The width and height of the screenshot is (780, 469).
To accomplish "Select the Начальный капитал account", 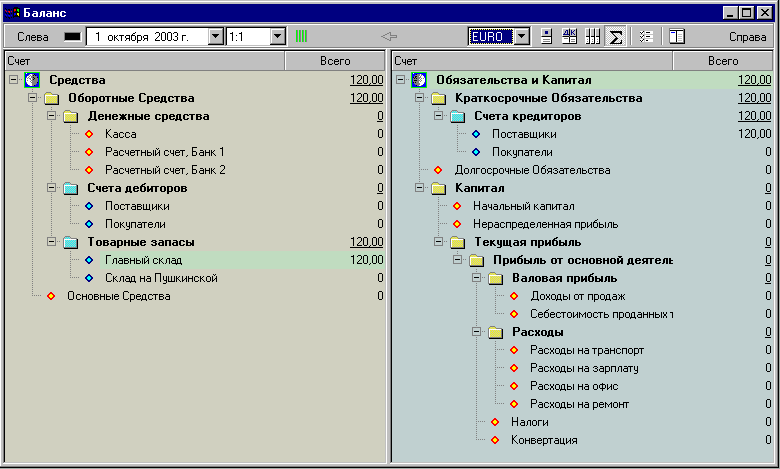I will pyautogui.click(x=523, y=206).
